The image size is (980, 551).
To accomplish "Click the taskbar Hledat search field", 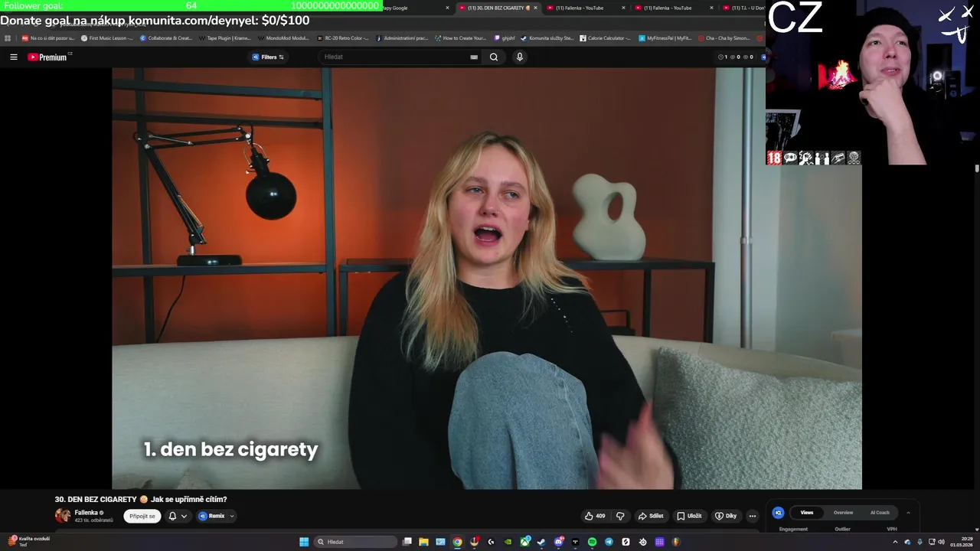I will [355, 542].
